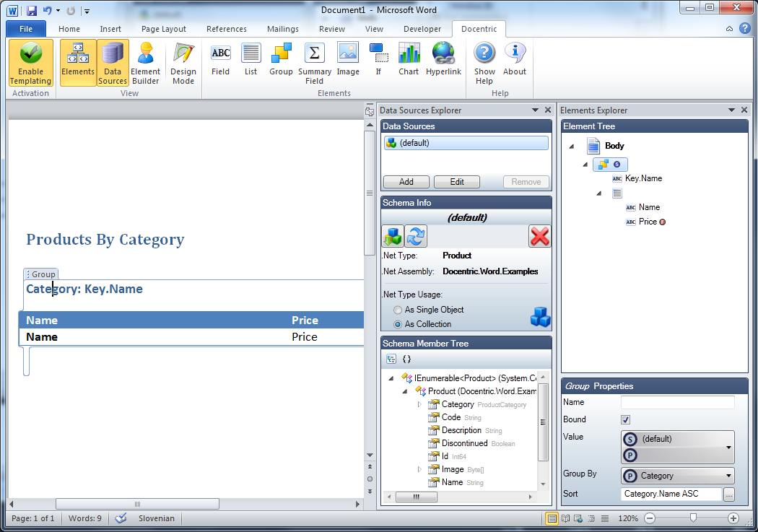Switch to the Review tab
Viewport: 758px width, 532px height.
(x=331, y=29)
